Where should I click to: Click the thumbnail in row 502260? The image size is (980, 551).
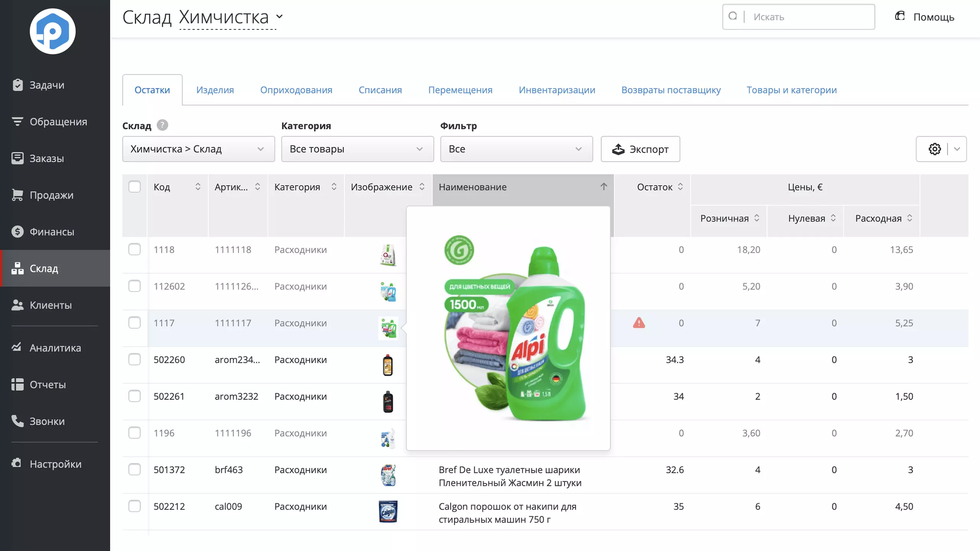click(388, 365)
